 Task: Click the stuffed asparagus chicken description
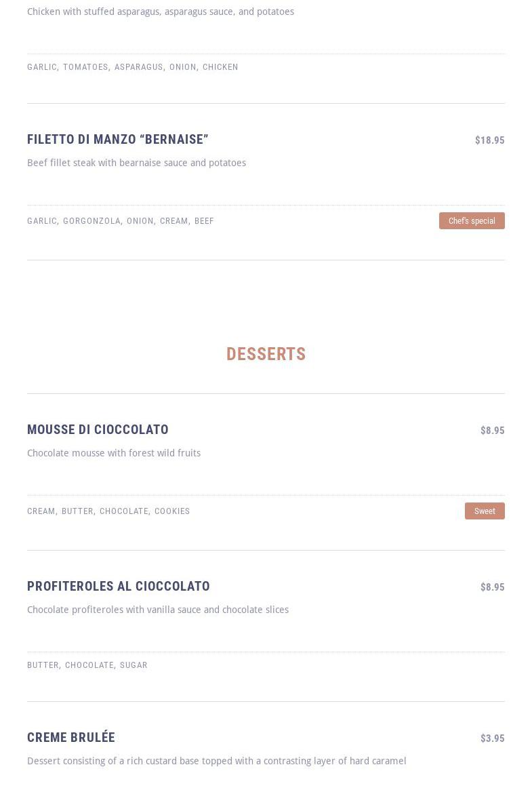(161, 12)
